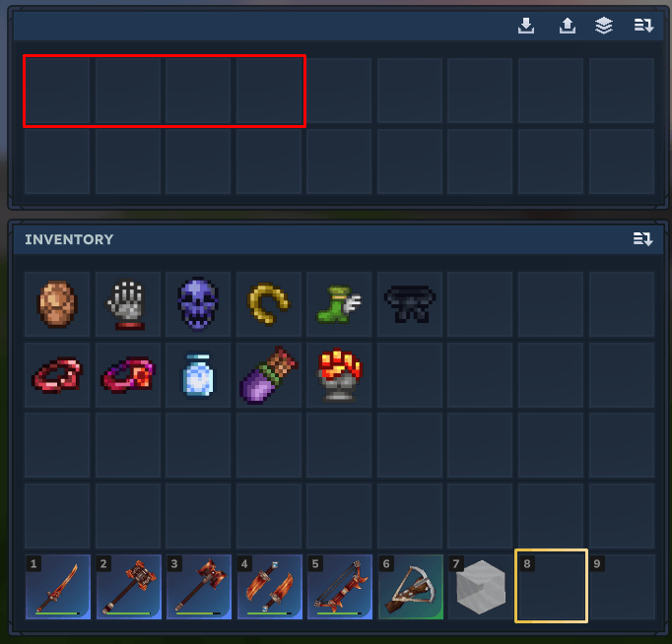Viewport: 672px width, 644px height.
Task: Pick the fiery brazier item
Action: coord(339,375)
